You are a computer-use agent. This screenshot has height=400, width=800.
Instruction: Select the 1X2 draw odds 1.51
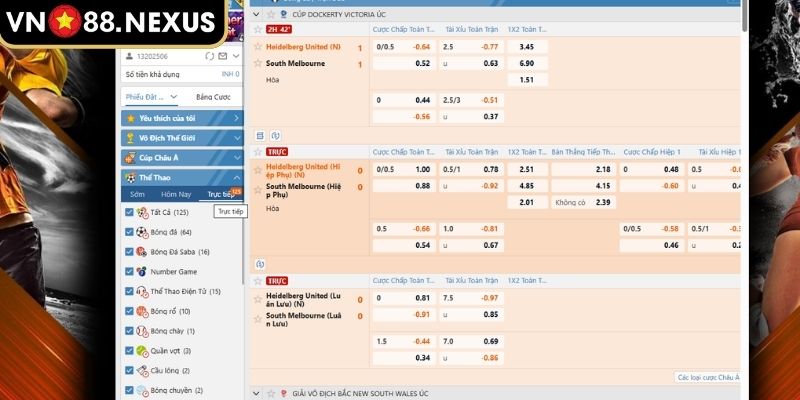coord(528,80)
